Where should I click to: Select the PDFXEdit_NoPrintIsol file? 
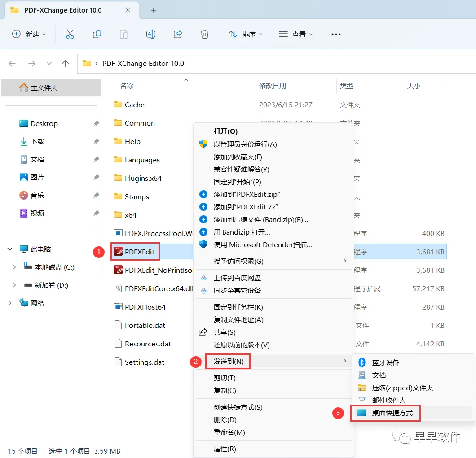153,270
